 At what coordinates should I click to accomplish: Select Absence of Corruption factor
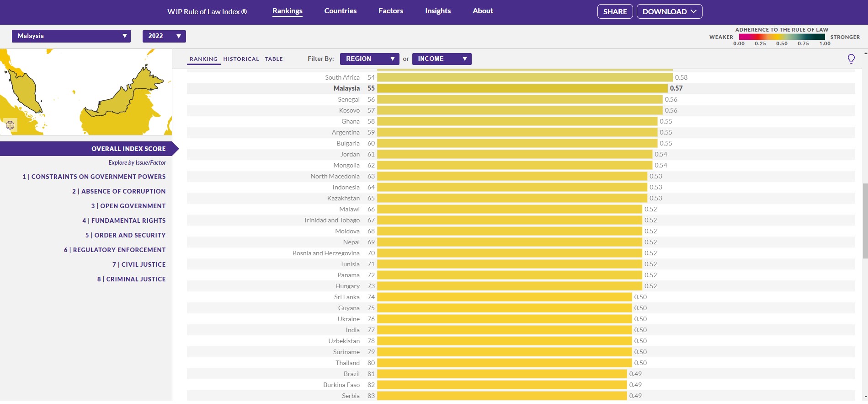[x=119, y=191]
